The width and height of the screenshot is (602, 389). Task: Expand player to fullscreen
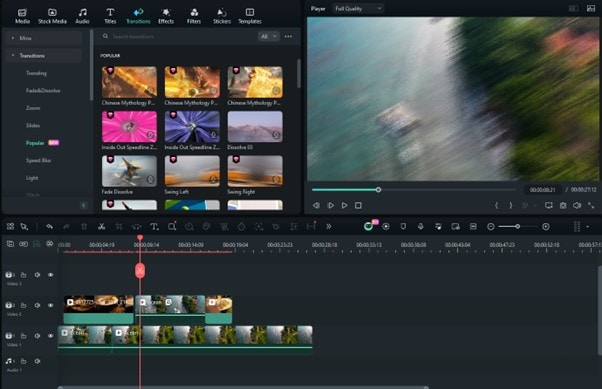click(x=591, y=205)
